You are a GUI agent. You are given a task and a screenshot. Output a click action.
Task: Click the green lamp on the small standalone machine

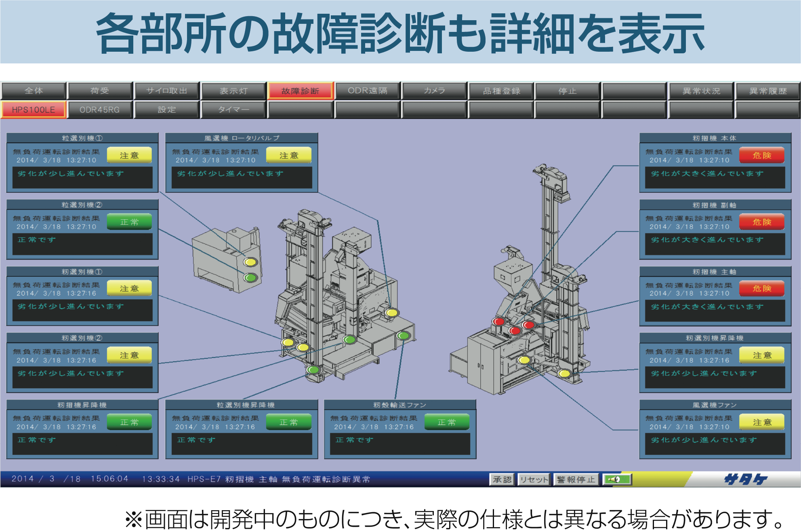pos(250,278)
